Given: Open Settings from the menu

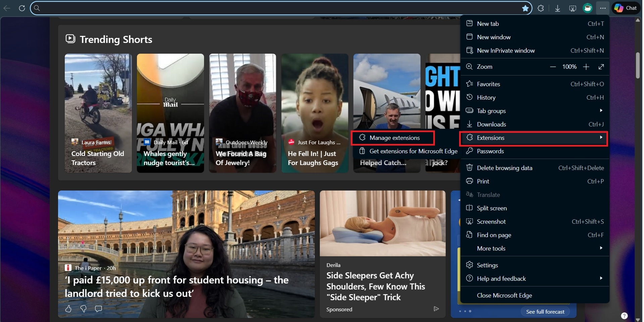Looking at the screenshot, I should 535,265.
